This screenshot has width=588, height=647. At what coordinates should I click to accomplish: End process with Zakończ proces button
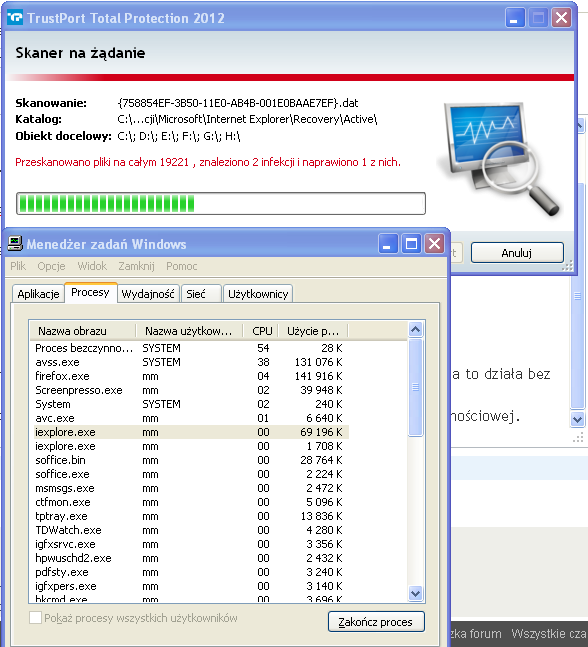(376, 622)
